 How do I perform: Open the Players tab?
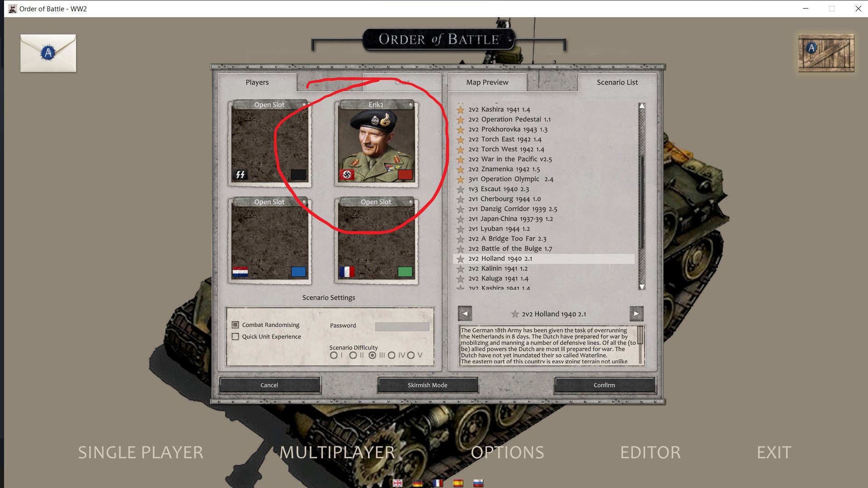[x=257, y=82]
